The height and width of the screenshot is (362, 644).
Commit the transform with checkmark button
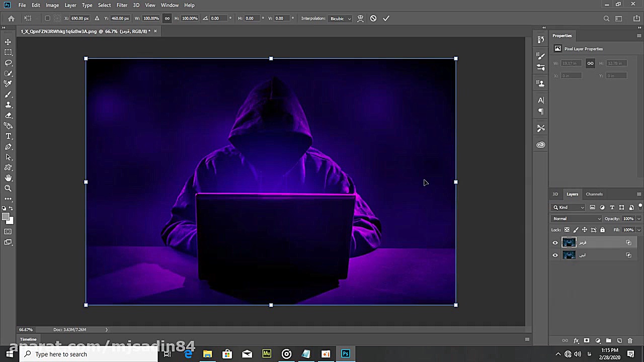[386, 19]
